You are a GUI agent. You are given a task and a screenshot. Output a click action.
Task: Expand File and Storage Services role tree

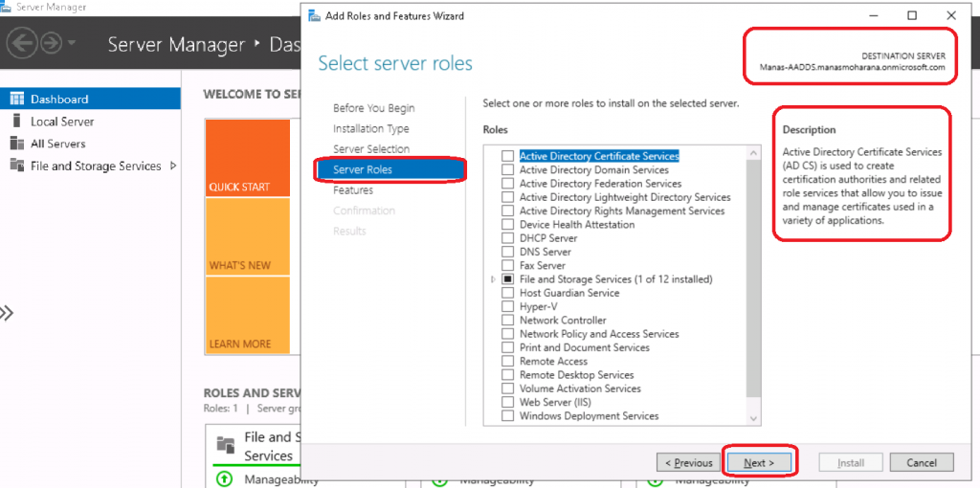[494, 279]
